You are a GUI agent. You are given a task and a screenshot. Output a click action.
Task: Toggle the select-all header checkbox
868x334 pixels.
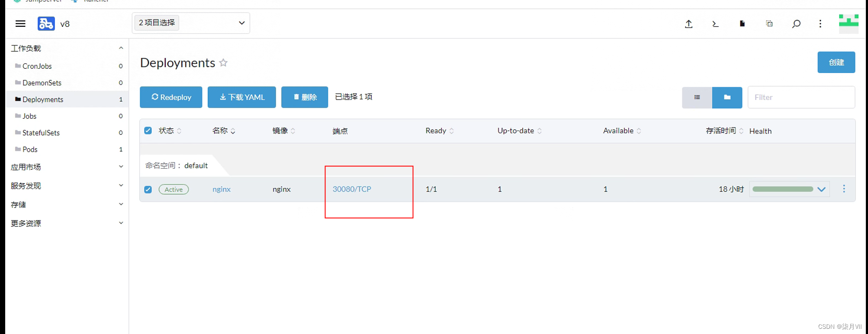pos(148,130)
